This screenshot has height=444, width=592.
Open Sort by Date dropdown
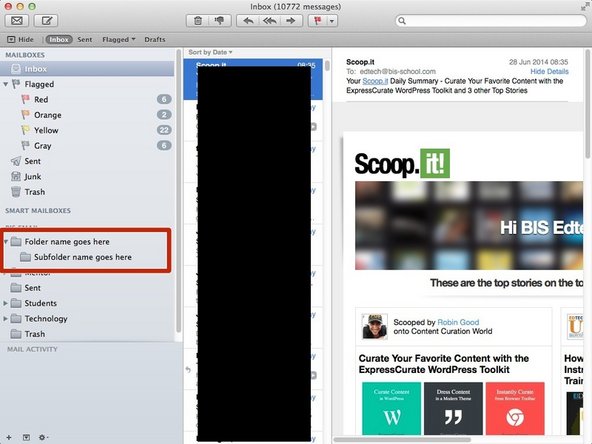(x=210, y=52)
